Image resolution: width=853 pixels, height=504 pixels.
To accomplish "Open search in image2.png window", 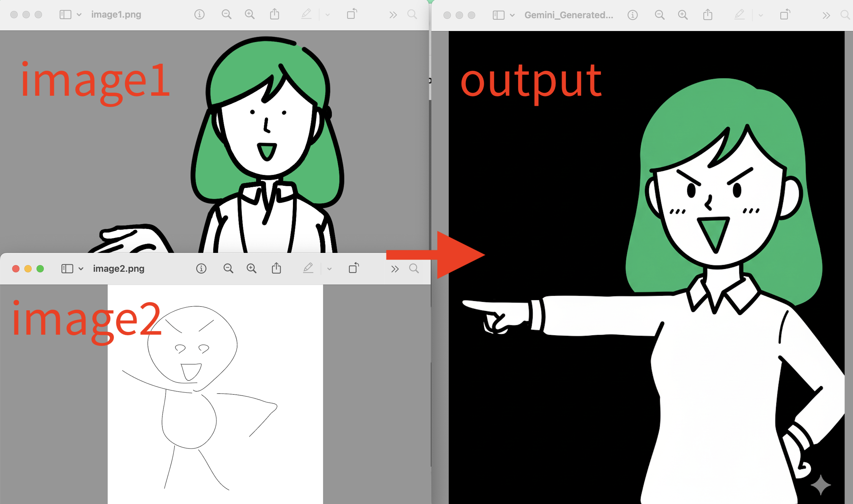I will 414,269.
